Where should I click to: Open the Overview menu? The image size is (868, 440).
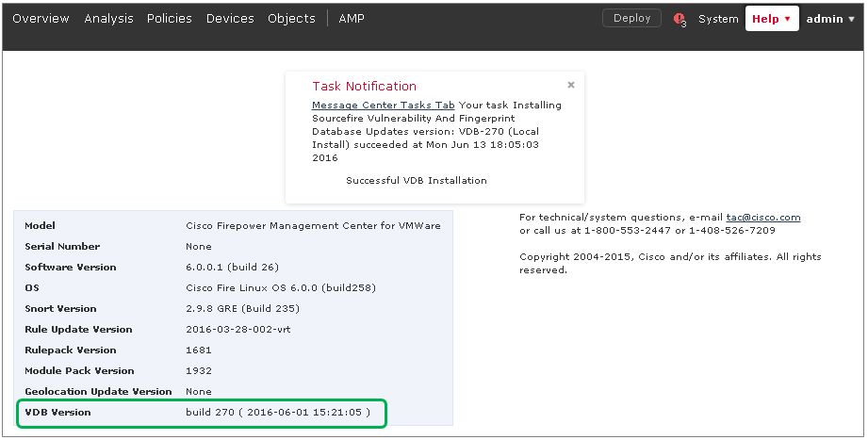point(41,18)
